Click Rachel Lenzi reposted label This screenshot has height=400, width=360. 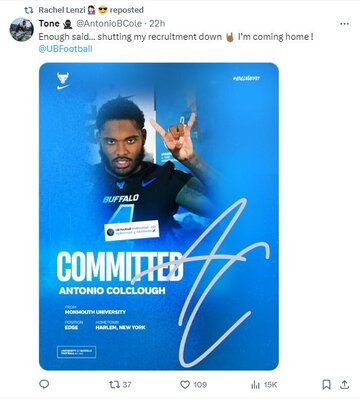pos(91,10)
